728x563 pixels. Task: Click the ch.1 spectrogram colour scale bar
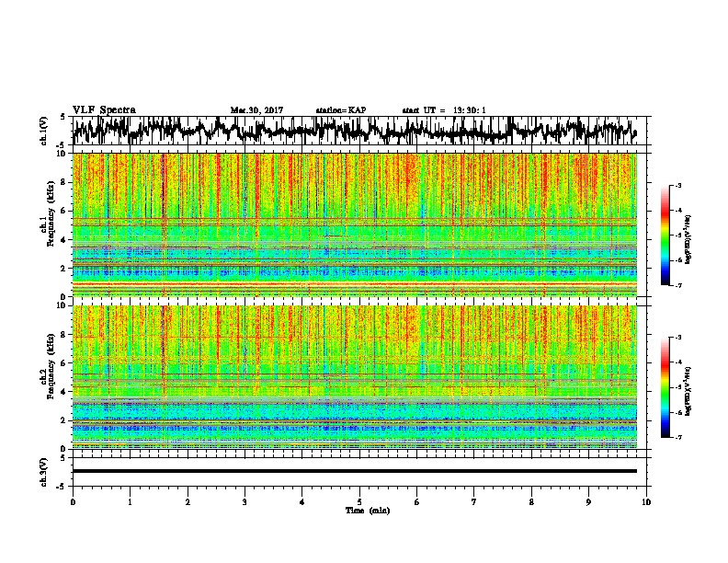click(665, 236)
